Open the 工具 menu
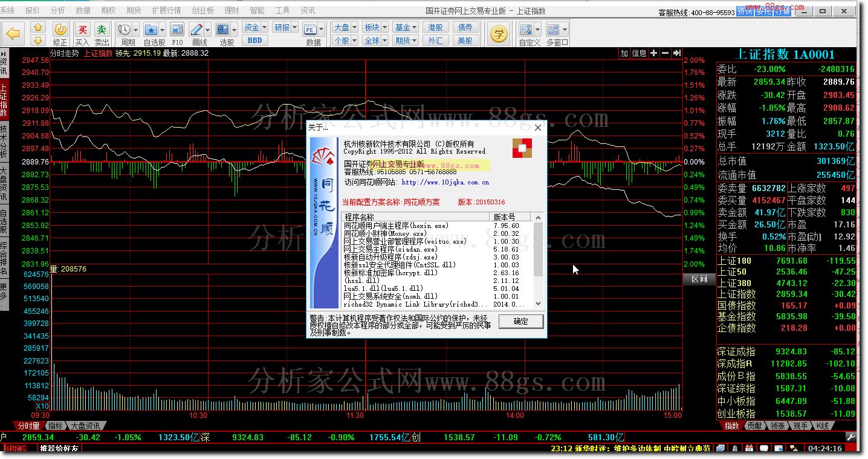The width and height of the screenshot is (868, 459). tap(282, 10)
